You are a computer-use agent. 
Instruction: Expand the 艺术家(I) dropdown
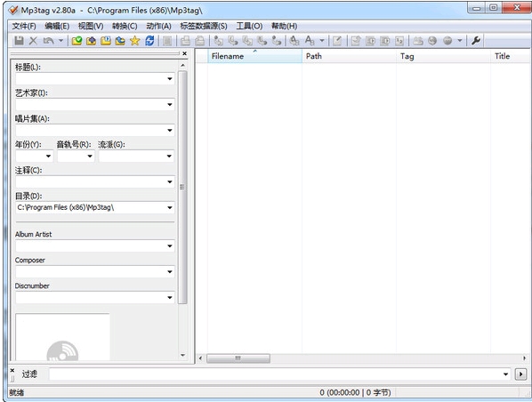(x=170, y=104)
